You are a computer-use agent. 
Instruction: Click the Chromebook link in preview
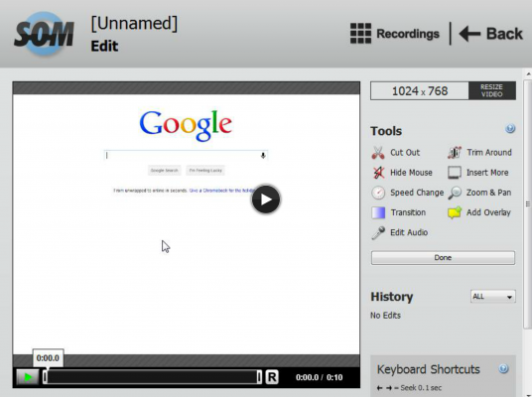222,191
